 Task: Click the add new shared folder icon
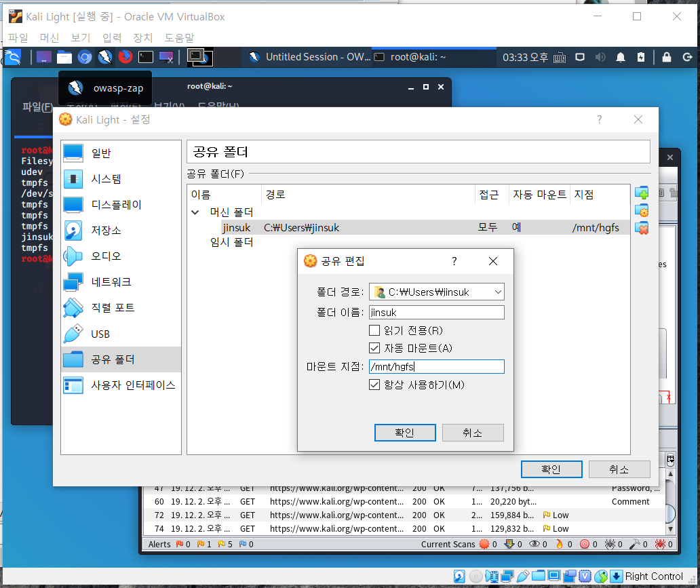(642, 193)
